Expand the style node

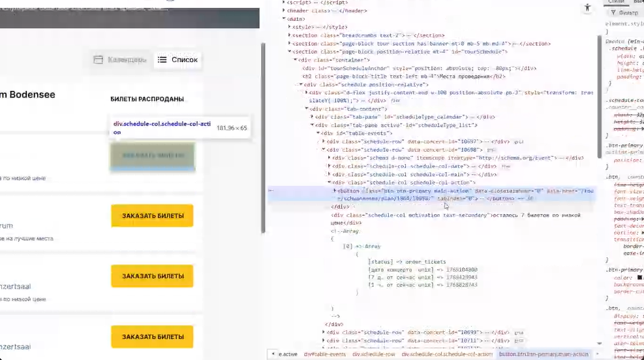click(x=290, y=27)
